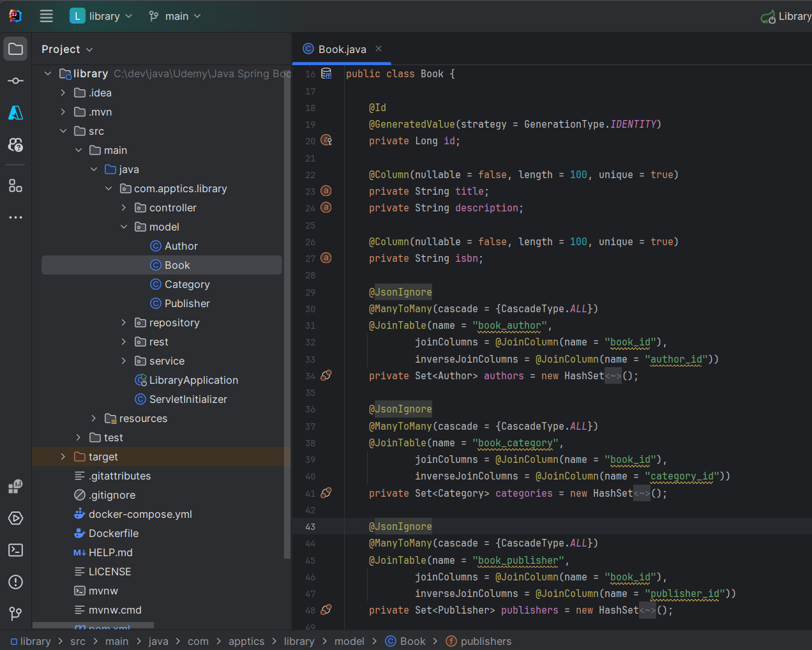
Task: Select the Book.java editor tab
Action: [x=342, y=49]
